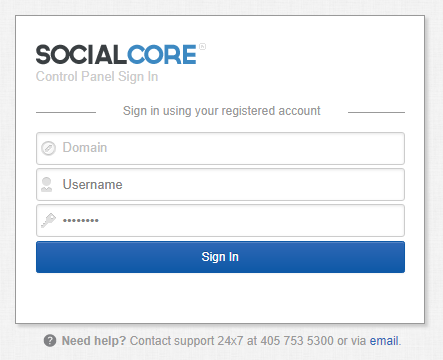
Task: Focus the Username input field
Action: click(x=220, y=184)
